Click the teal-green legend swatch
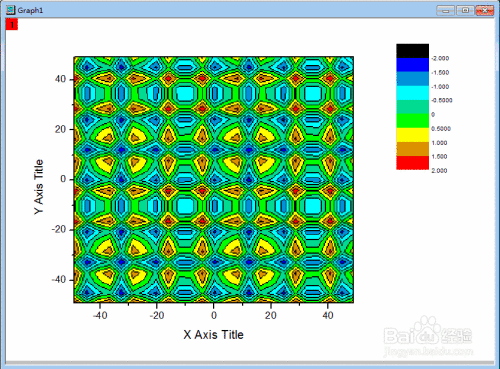This screenshot has height=369, width=500. (412, 107)
